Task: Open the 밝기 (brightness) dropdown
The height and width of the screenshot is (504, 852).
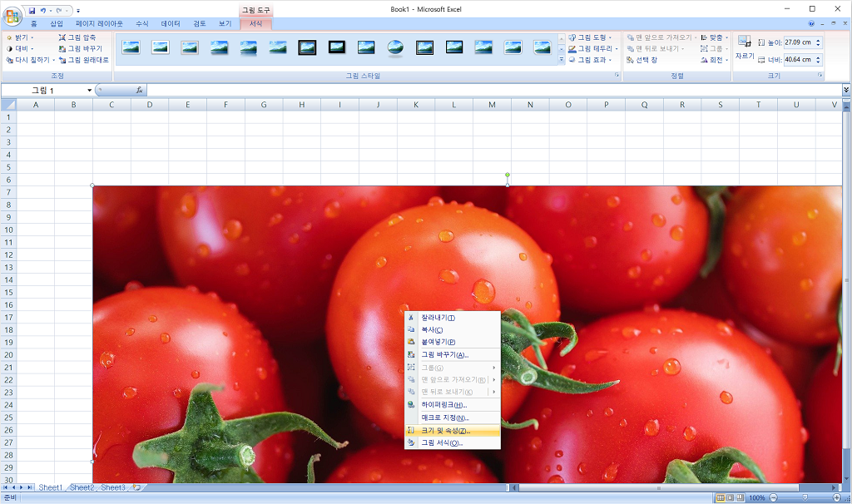Action: coord(20,37)
